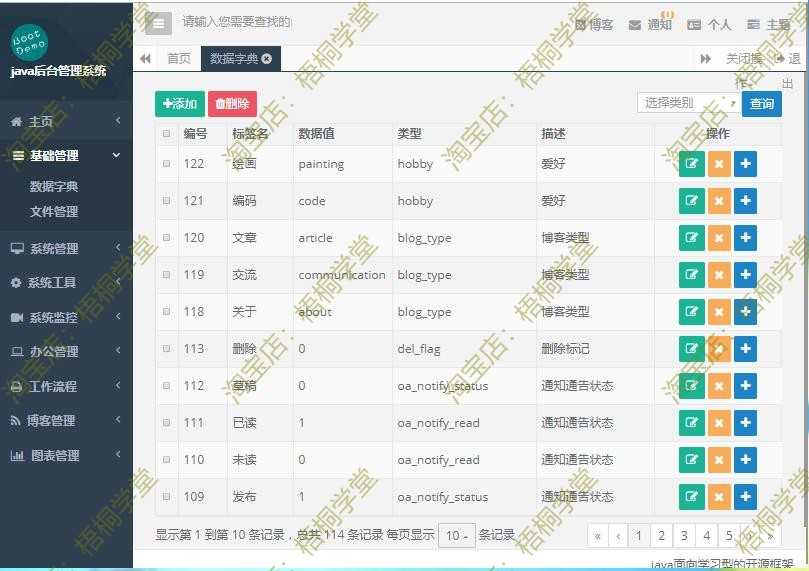The height and width of the screenshot is (571, 809).
Task: Check the box for row 120
Action: [166, 237]
